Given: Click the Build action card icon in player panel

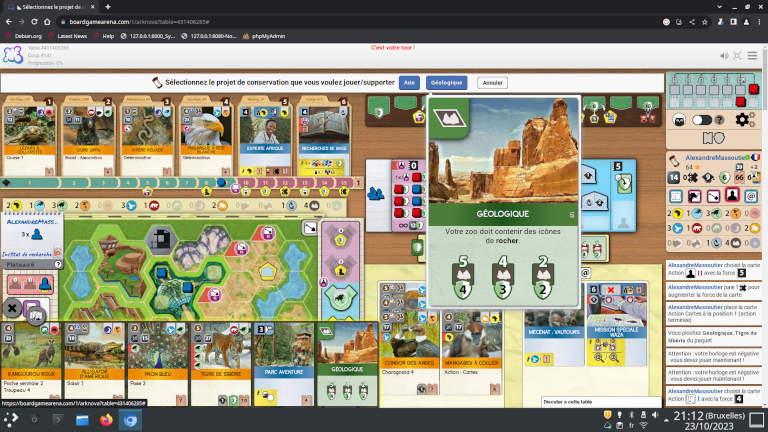Looking at the screenshot, I should point(713,196).
